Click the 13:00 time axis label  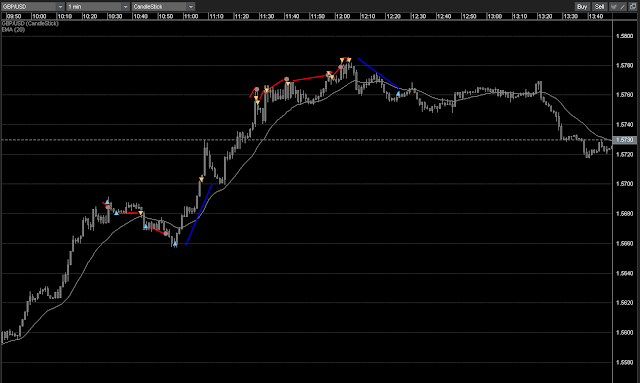tap(494, 16)
